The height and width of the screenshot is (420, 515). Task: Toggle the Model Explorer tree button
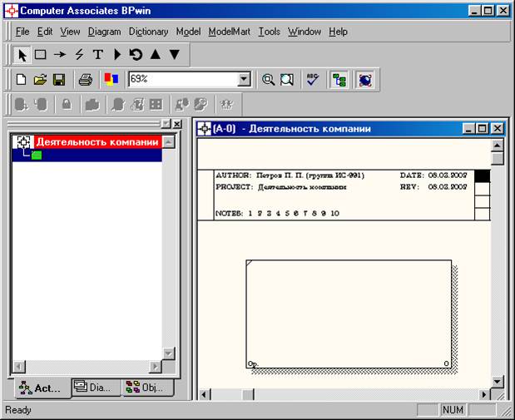click(x=339, y=80)
